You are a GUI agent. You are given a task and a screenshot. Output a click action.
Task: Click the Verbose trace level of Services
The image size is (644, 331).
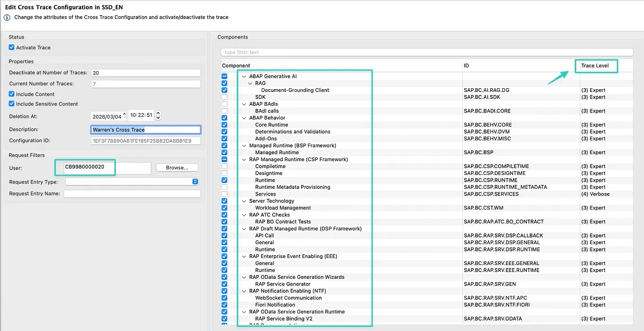click(595, 194)
